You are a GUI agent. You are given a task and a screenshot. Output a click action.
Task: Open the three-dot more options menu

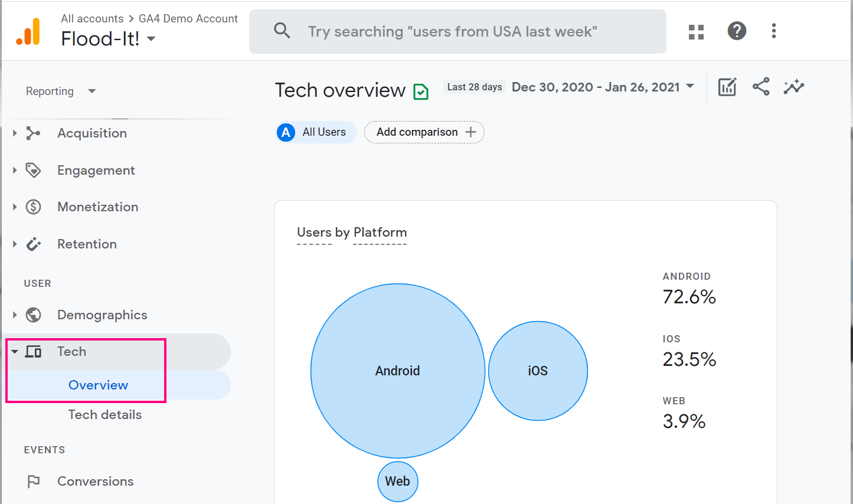tap(773, 31)
